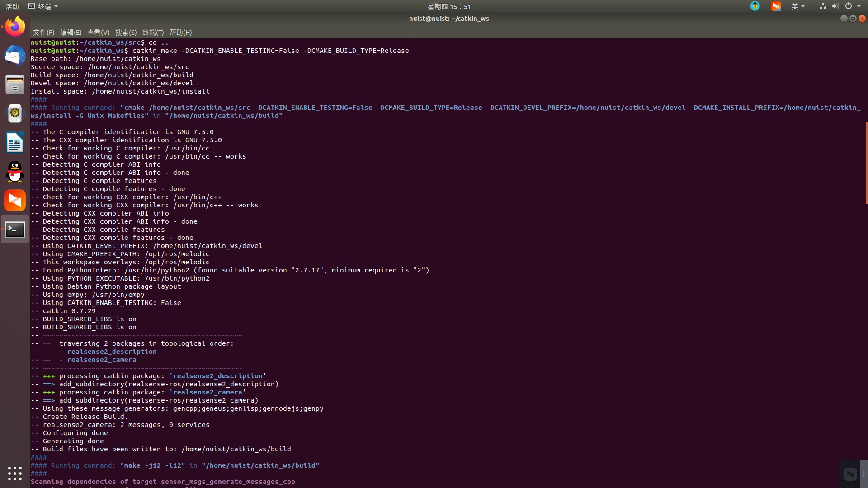The height and width of the screenshot is (488, 868).
Task: Open the clock showing 星期四 15:51
Action: 449,6
